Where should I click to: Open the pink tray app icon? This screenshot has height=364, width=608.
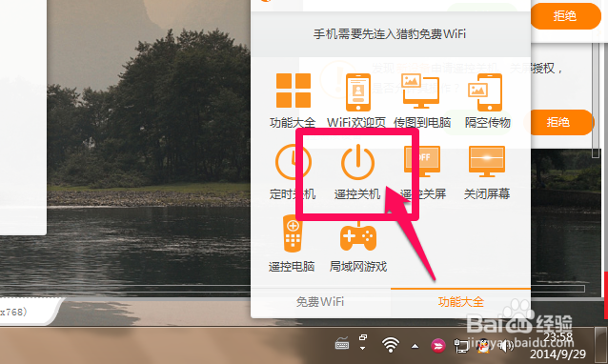438,345
